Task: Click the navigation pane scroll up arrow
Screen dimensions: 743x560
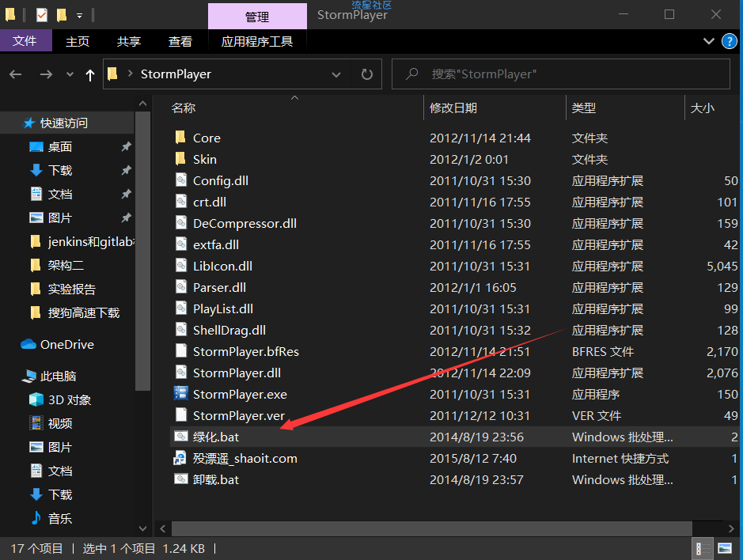Action: tap(142, 104)
